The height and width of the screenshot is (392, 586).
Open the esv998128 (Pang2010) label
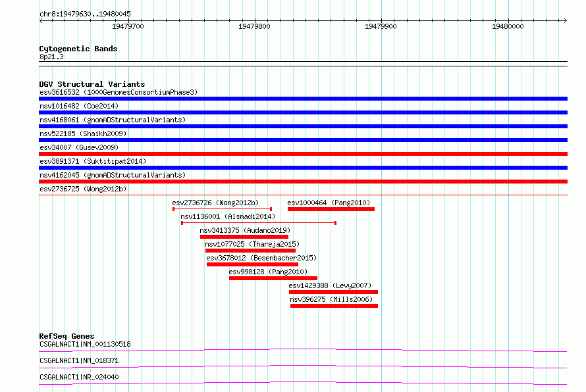268,272
